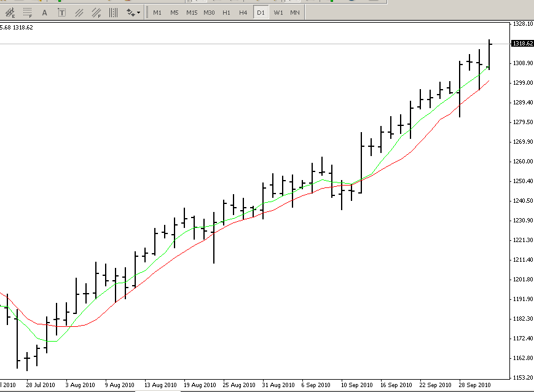Click the current price label 1318.62
The height and width of the screenshot is (392, 534).
523,44
